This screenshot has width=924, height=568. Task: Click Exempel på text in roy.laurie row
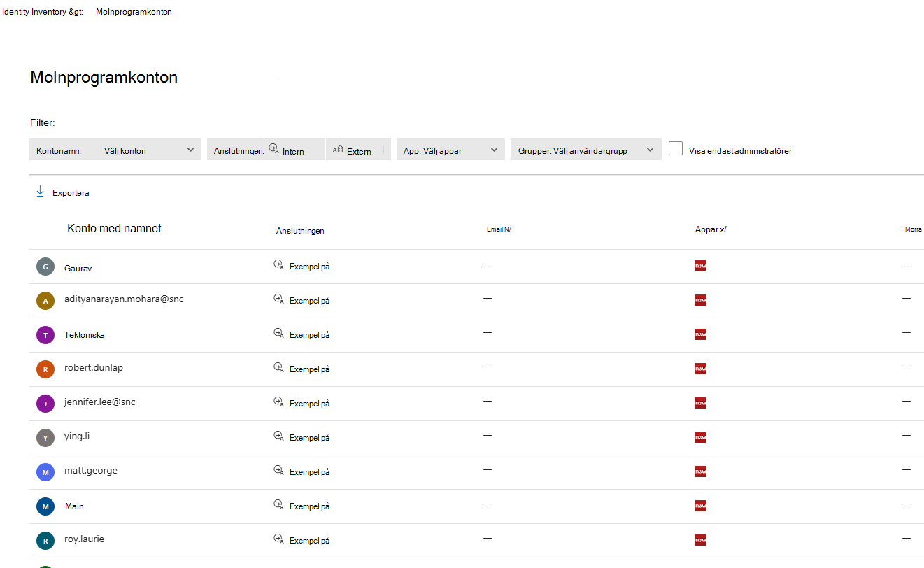(309, 541)
